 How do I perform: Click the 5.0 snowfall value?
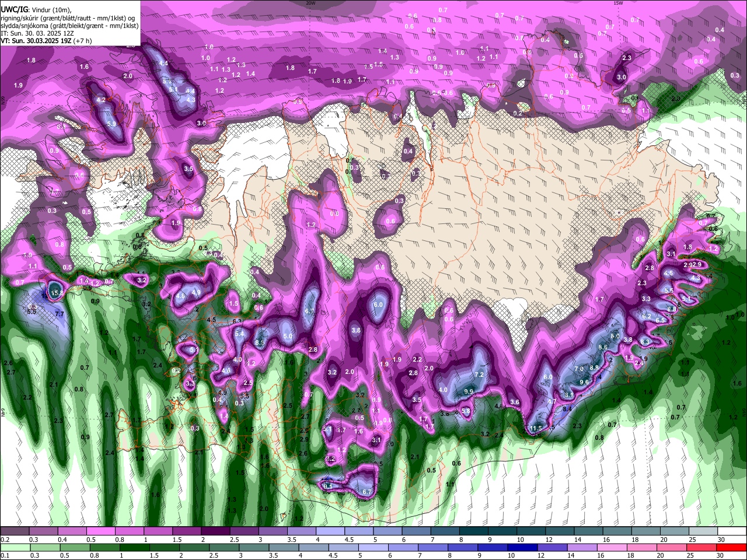tap(288, 337)
